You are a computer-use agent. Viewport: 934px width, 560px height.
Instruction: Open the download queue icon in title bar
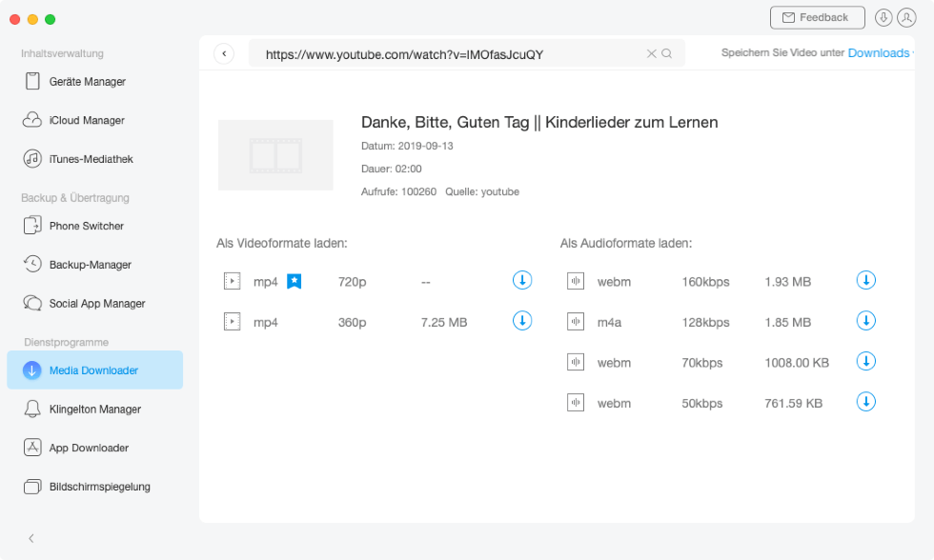(x=883, y=18)
